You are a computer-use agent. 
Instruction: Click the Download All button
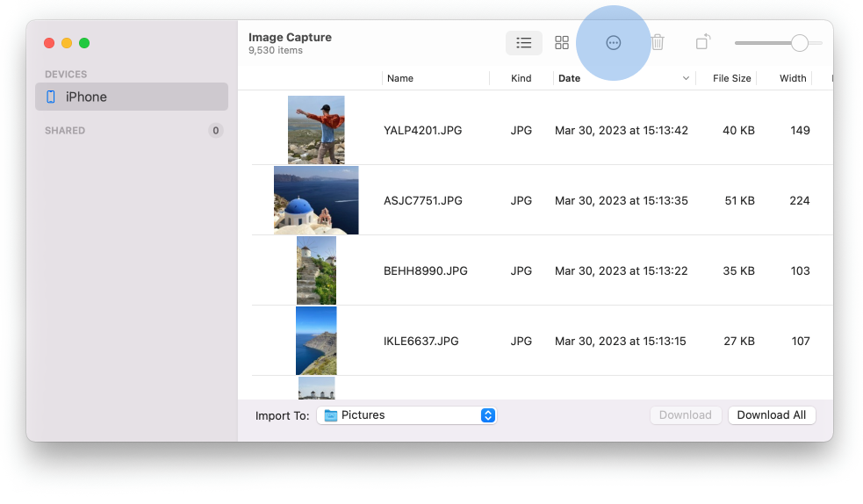coord(772,415)
